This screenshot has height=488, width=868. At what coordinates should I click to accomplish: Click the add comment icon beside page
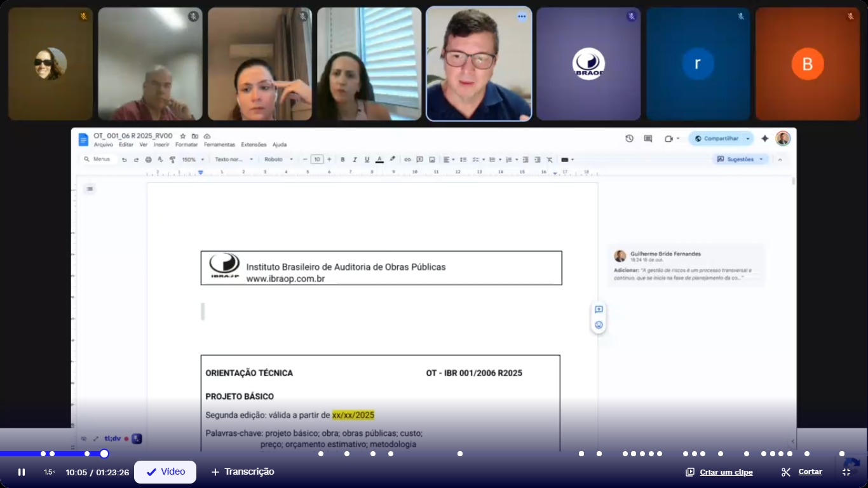point(599,309)
